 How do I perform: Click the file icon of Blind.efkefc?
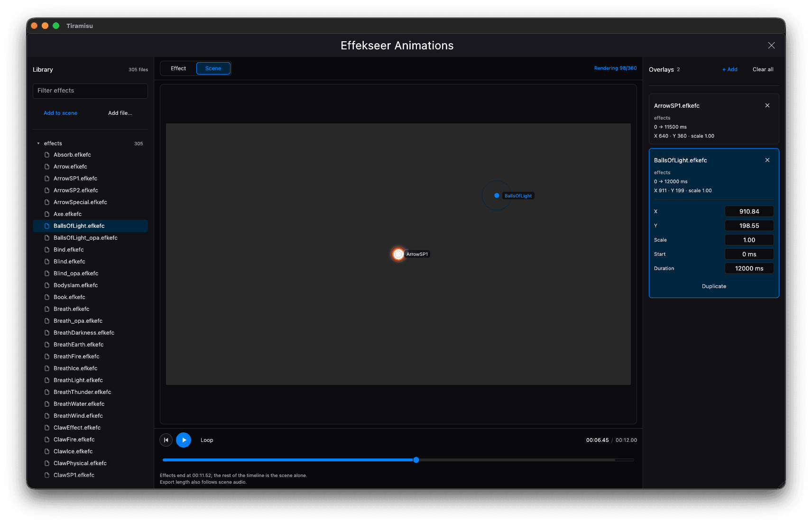click(x=47, y=262)
